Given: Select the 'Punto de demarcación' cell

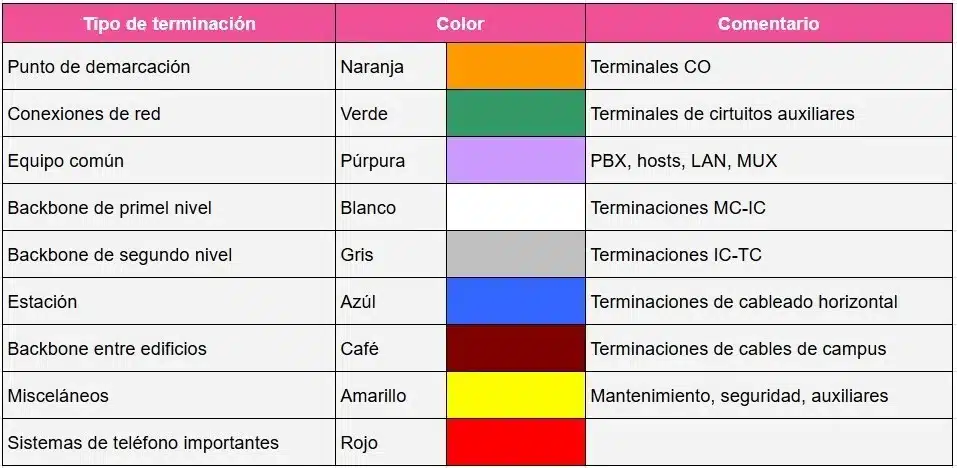Looking at the screenshot, I should click(x=98, y=67).
